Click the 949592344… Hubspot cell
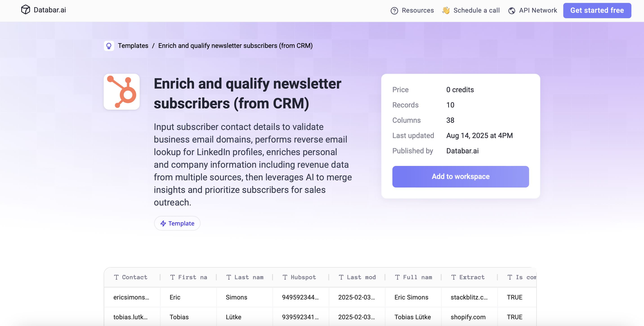This screenshot has height=326, width=644. 301,297
